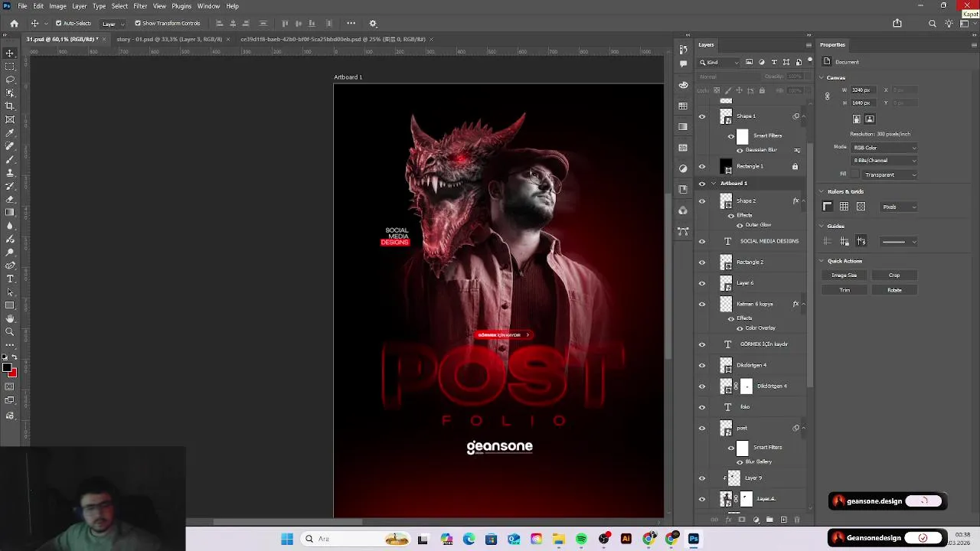
Task: Open the Plugins menu
Action: (x=181, y=6)
